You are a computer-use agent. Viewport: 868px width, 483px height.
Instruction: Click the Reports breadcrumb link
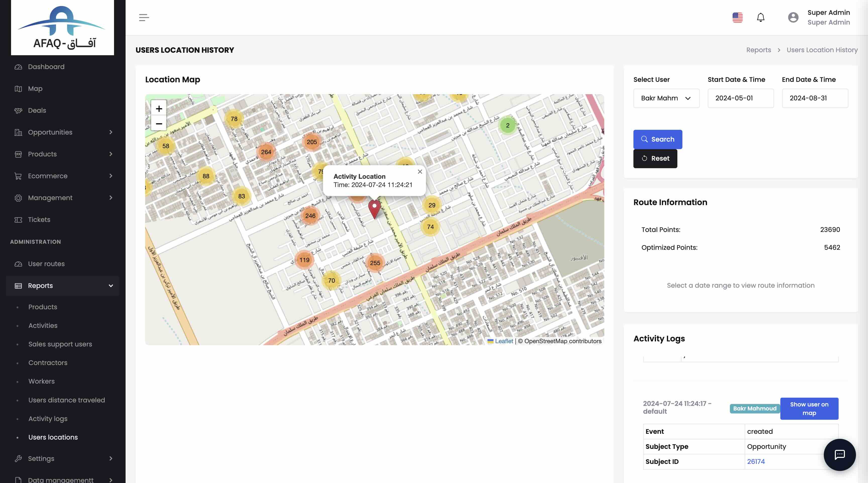coord(758,50)
